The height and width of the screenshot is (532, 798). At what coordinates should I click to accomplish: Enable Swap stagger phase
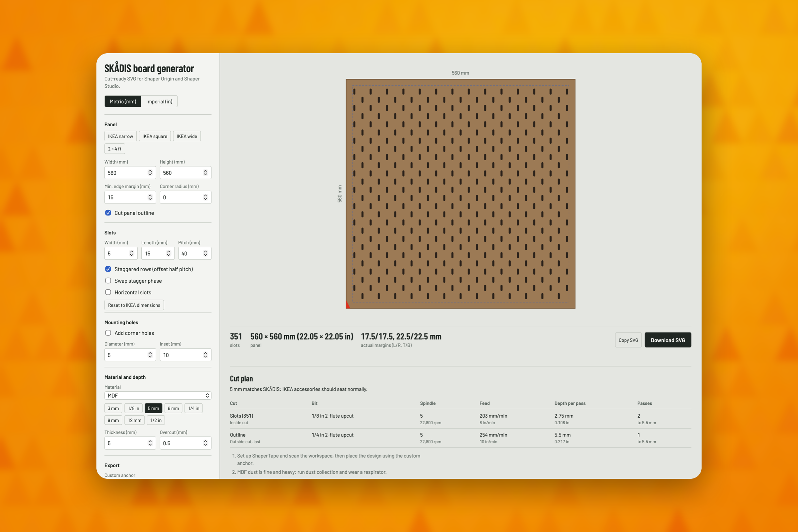tap(108, 281)
